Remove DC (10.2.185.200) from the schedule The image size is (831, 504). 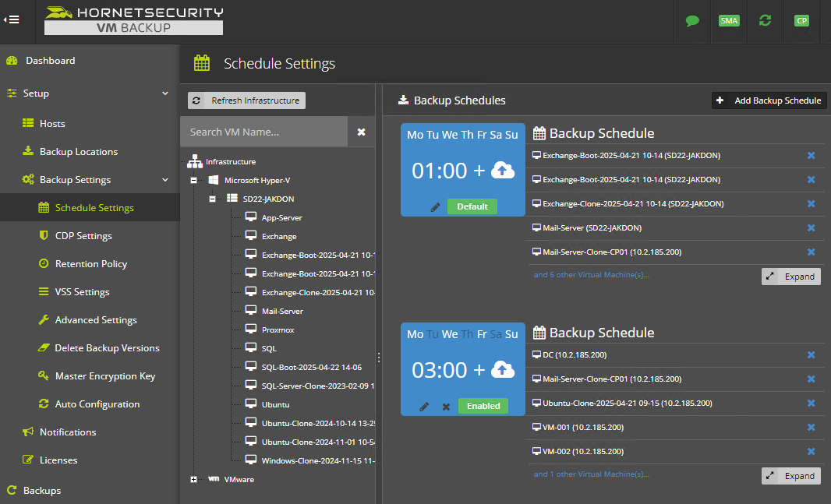811,354
